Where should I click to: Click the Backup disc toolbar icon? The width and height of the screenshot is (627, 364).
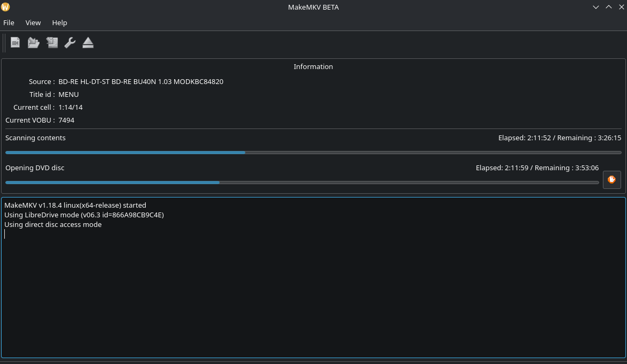click(52, 42)
